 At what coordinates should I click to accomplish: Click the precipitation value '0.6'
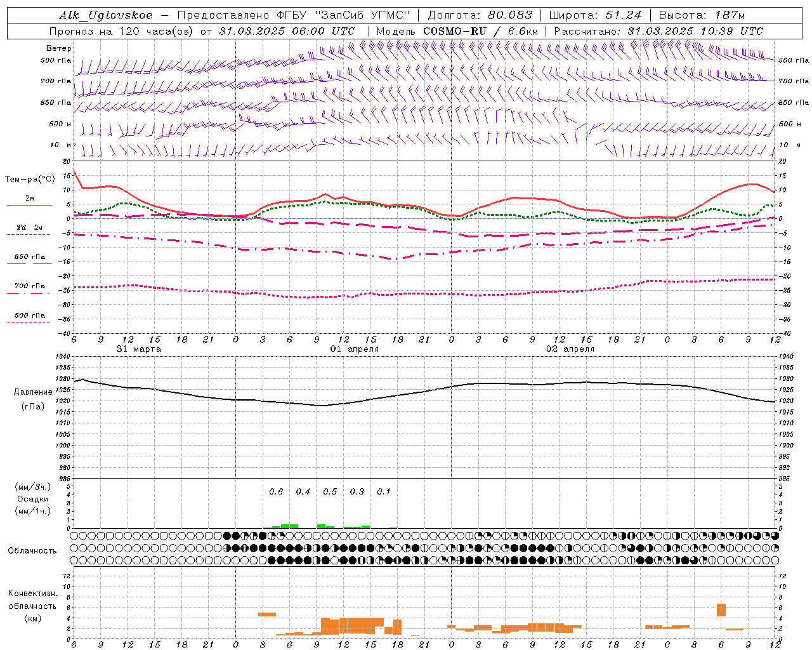pos(276,491)
